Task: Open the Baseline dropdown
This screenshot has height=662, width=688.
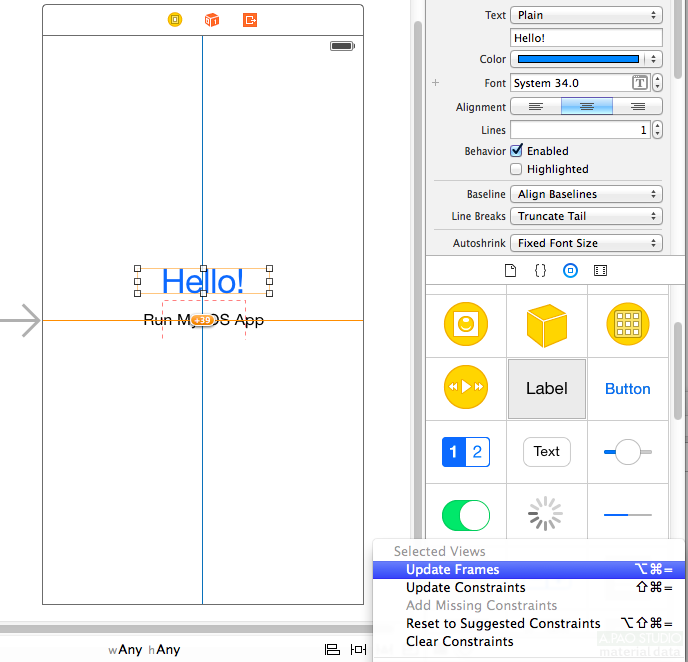Action: click(x=586, y=194)
